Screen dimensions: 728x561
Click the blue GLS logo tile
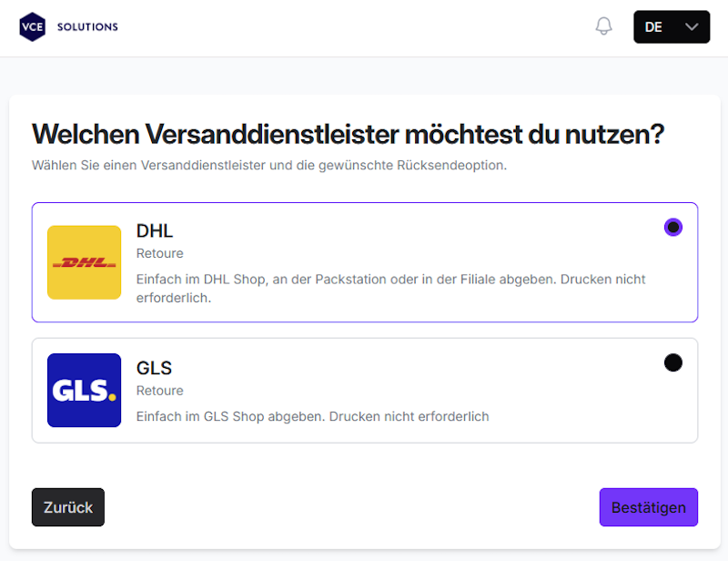84,390
